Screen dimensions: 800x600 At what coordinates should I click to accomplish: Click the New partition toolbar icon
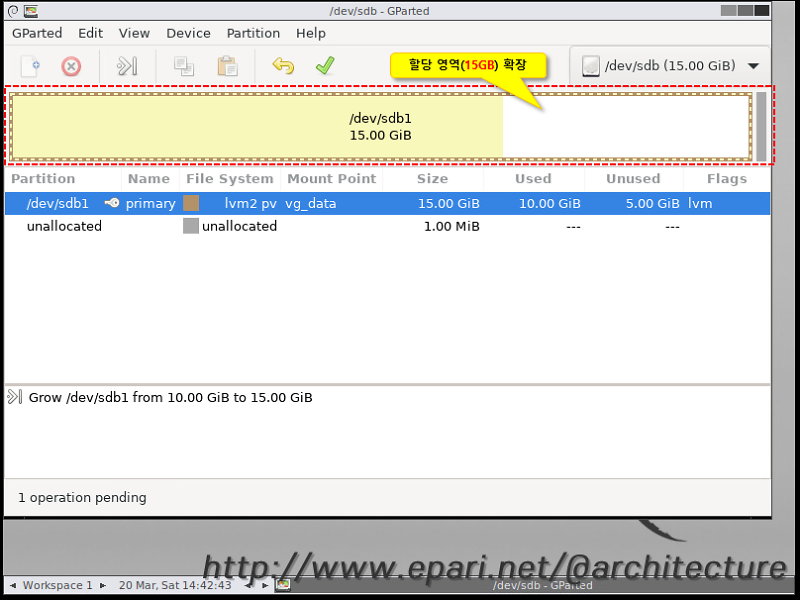pos(30,66)
